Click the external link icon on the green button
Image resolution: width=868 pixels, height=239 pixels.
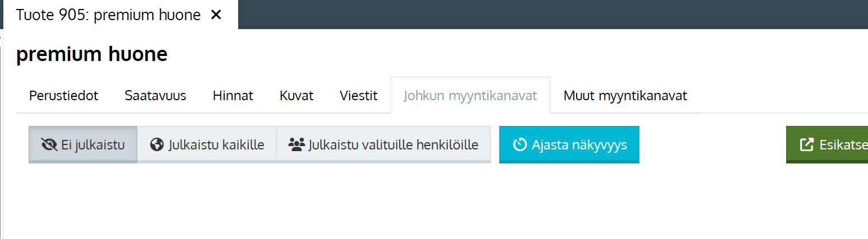806,145
